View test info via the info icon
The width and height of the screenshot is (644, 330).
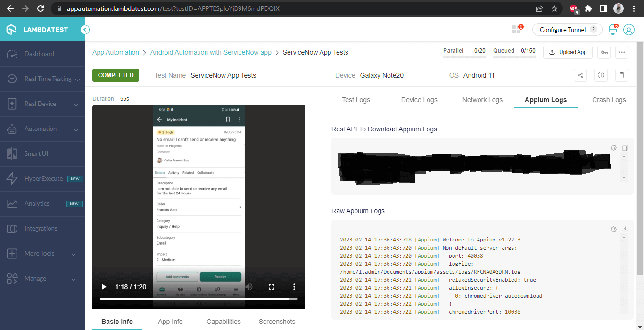click(x=601, y=75)
